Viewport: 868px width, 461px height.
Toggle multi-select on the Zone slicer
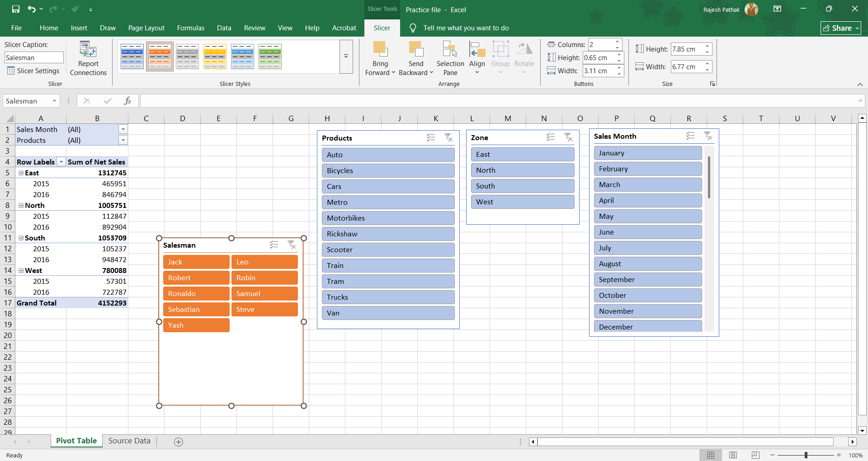click(x=550, y=137)
